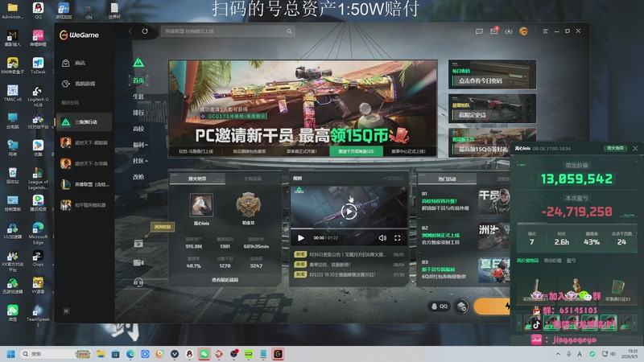Switch to the 排行 ranking tab
Screen dimensions: 644x362
(138, 113)
